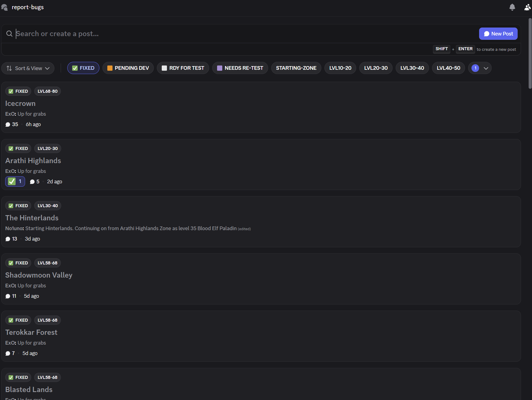This screenshot has height=400, width=532.
Task: Expand the additional tags chevron
Action: click(486, 68)
